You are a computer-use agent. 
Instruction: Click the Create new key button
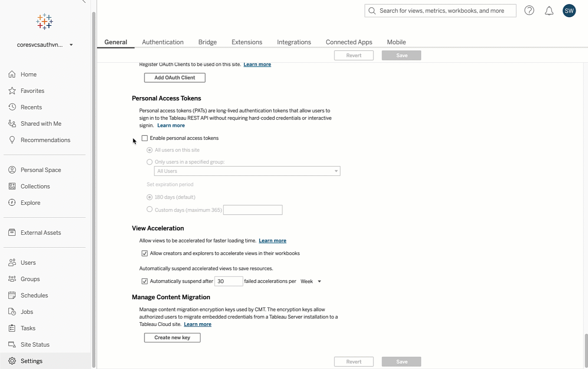[172, 338]
